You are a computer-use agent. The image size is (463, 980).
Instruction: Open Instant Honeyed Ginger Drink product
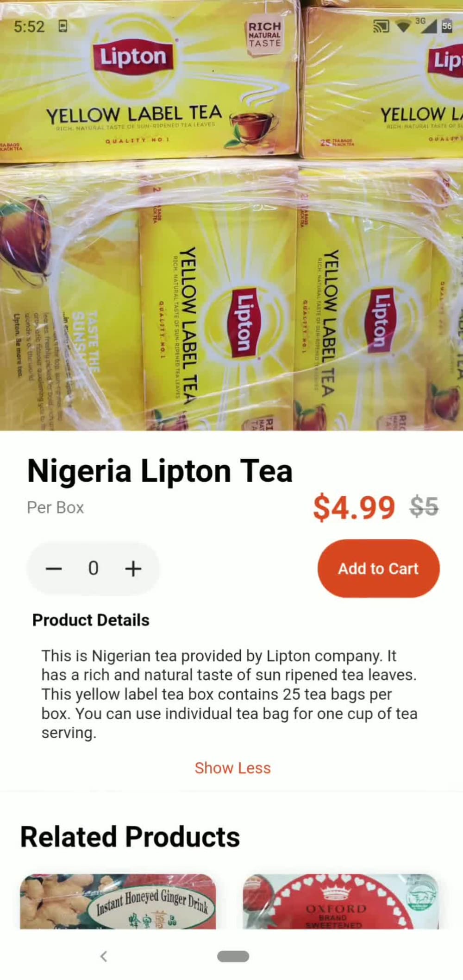pos(118,901)
